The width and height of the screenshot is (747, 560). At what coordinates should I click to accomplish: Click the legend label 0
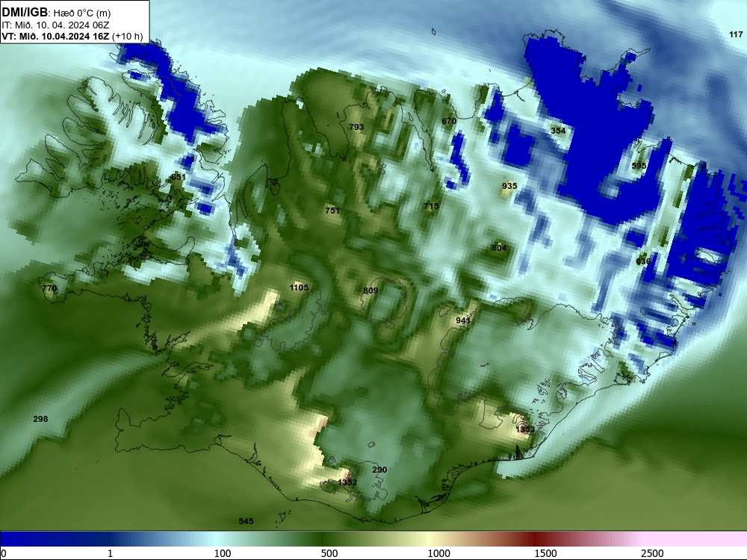point(4,553)
